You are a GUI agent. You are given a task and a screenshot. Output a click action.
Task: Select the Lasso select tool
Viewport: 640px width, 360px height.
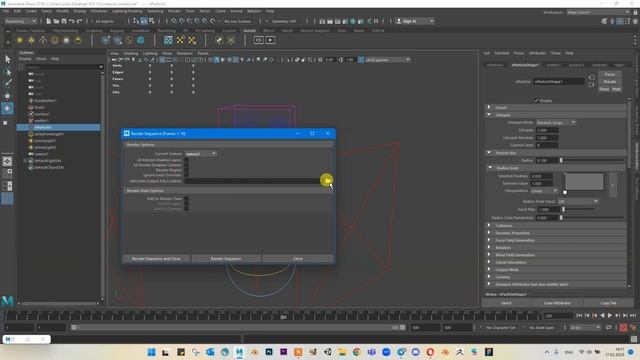[x=8, y=72]
